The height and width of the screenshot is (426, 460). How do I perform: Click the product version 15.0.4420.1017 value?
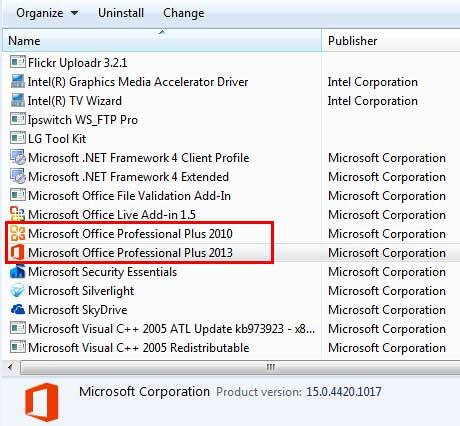pyautogui.click(x=344, y=392)
